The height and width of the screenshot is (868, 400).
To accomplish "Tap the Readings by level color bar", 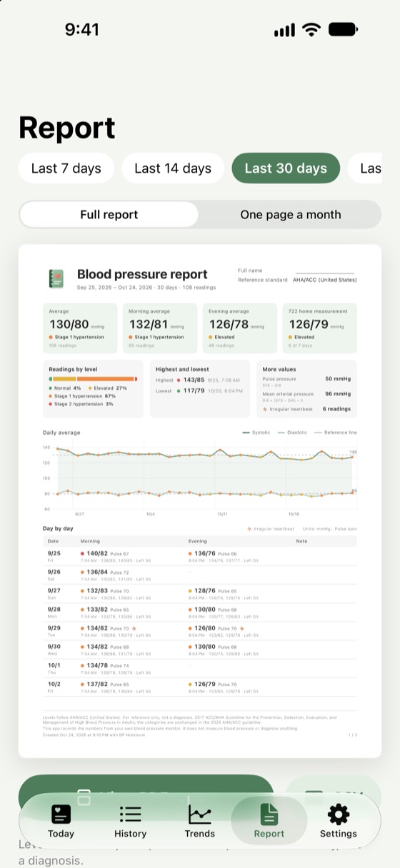I will [93, 378].
